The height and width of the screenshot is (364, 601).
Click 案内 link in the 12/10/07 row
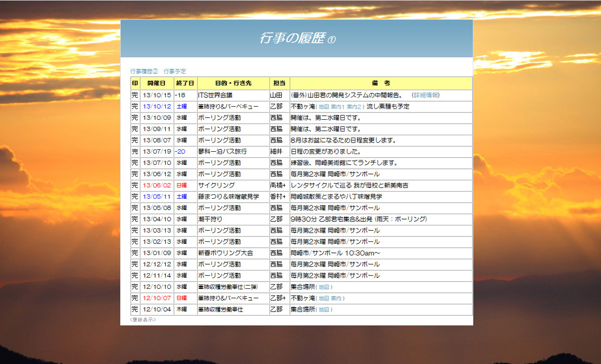pyautogui.click(x=337, y=299)
